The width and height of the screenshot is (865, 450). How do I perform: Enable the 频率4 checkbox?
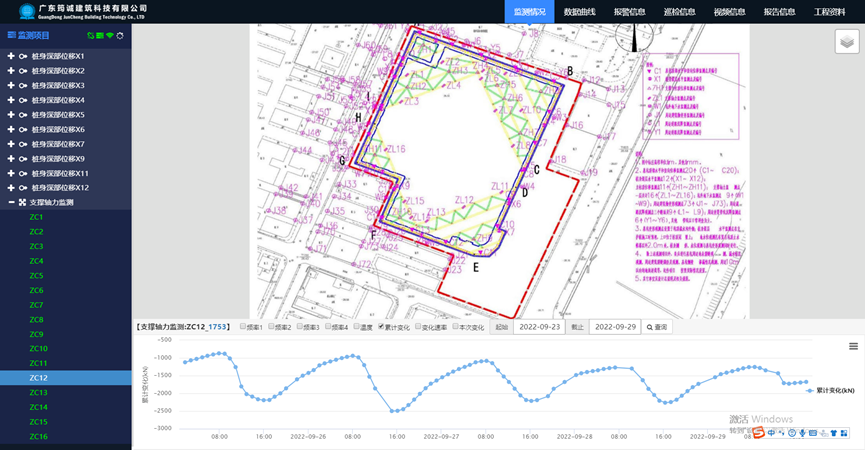[328, 326]
